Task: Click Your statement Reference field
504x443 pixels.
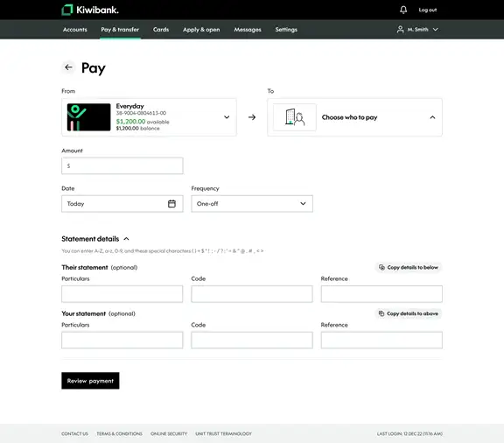Action: pyautogui.click(x=381, y=340)
